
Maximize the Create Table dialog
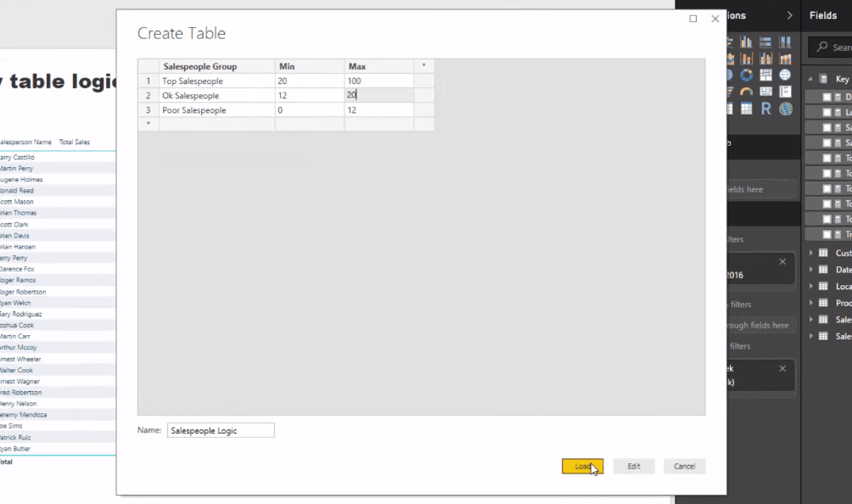click(692, 19)
